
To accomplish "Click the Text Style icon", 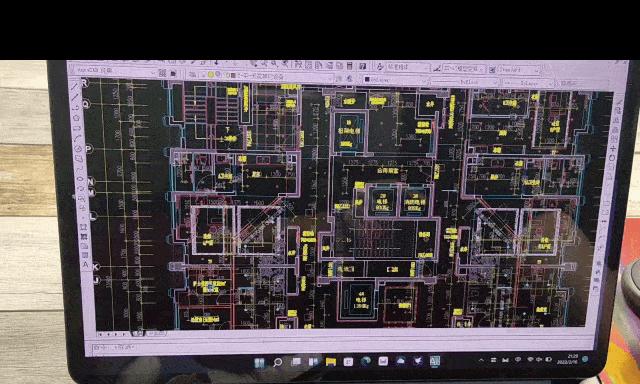I will (380, 66).
